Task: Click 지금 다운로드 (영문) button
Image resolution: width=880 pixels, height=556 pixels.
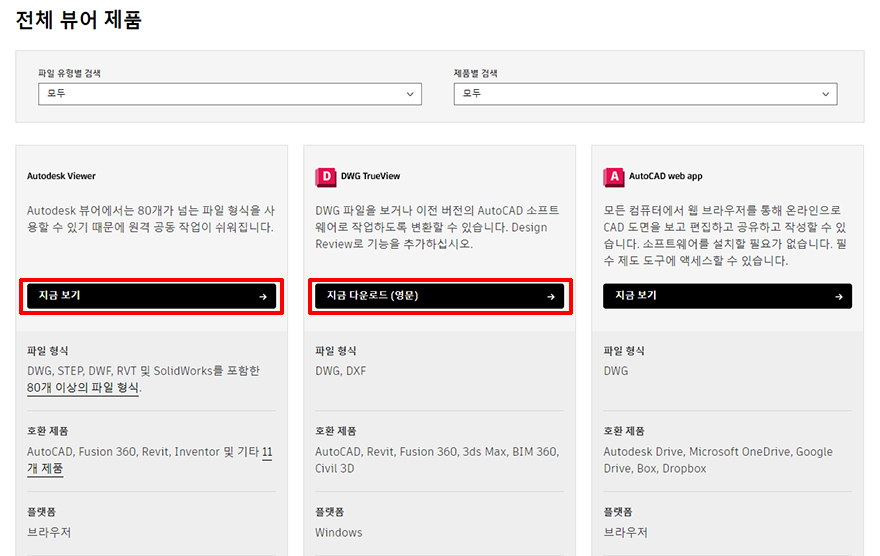Action: tap(439, 296)
